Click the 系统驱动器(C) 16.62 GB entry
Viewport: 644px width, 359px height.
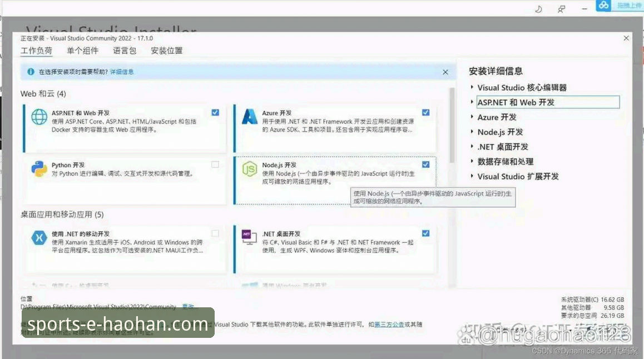tap(593, 300)
